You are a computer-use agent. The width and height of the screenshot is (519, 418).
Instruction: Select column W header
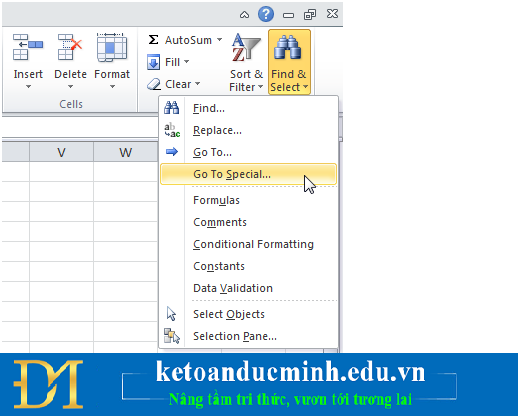click(x=126, y=152)
